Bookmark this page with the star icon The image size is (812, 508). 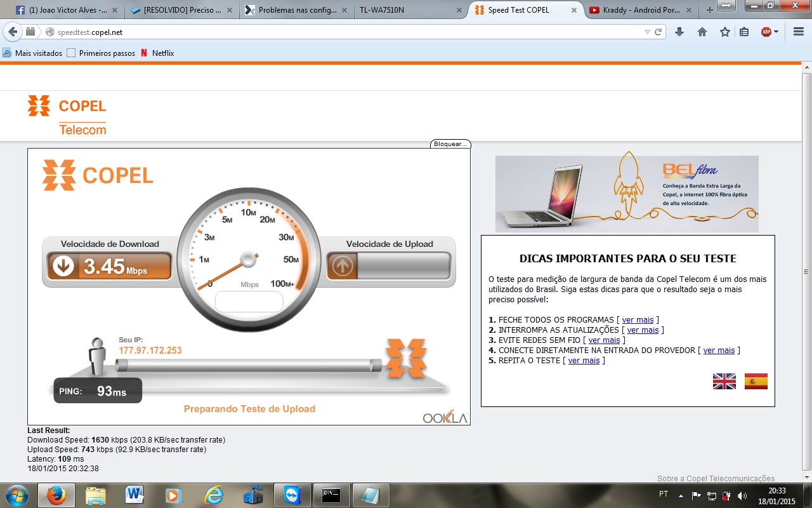click(725, 32)
